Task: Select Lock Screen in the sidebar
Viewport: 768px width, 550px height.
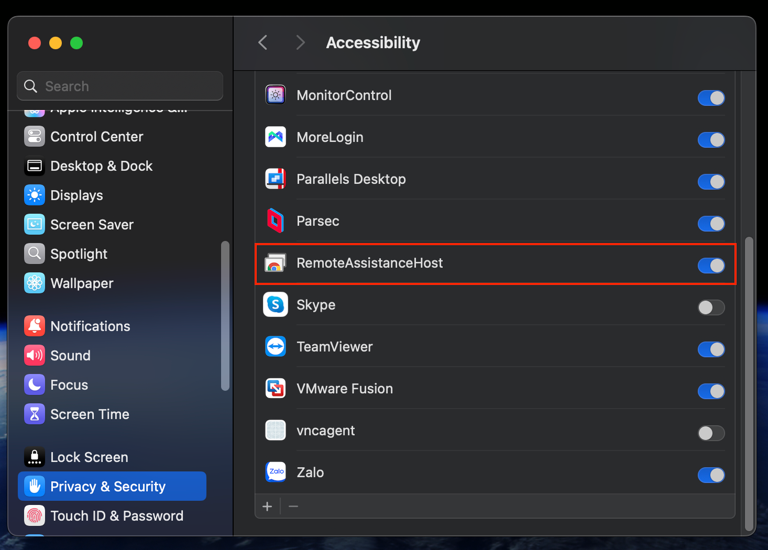Action: click(x=89, y=457)
